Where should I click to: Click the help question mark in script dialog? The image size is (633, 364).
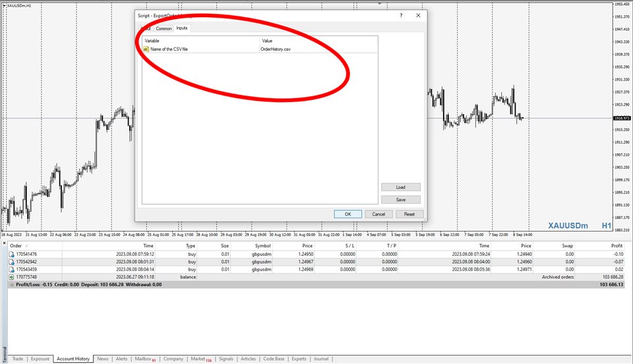401,15
